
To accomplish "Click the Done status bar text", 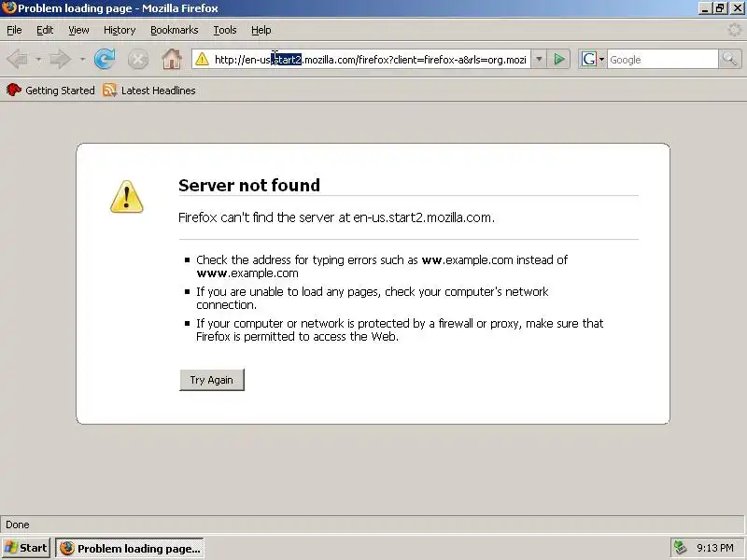I will (x=18, y=525).
